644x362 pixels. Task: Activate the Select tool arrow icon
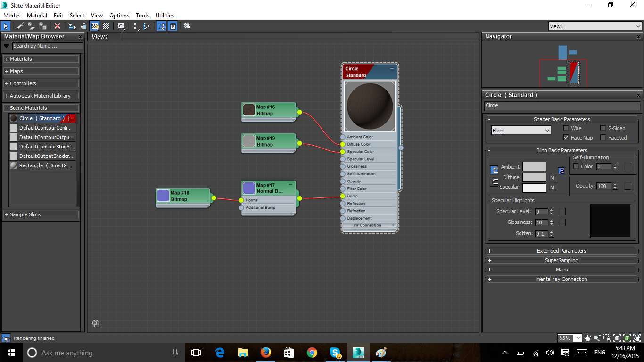(x=6, y=26)
